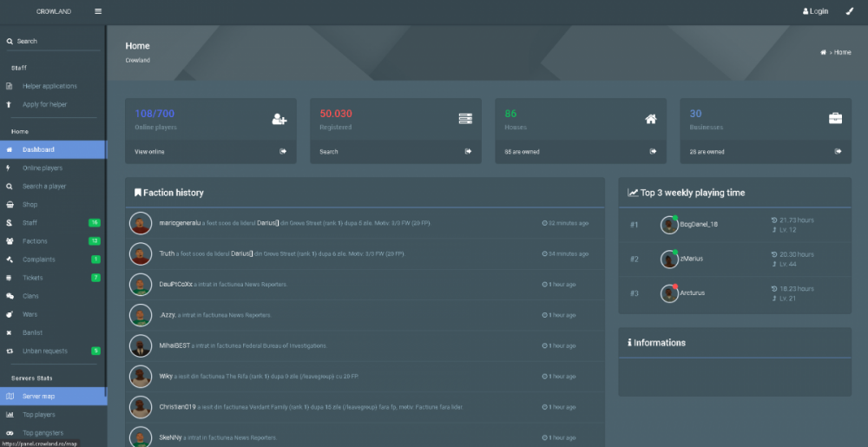The width and height of the screenshot is (868, 447).
Task: Toggle the sidebar with the hamburger icon
Action: click(x=98, y=11)
